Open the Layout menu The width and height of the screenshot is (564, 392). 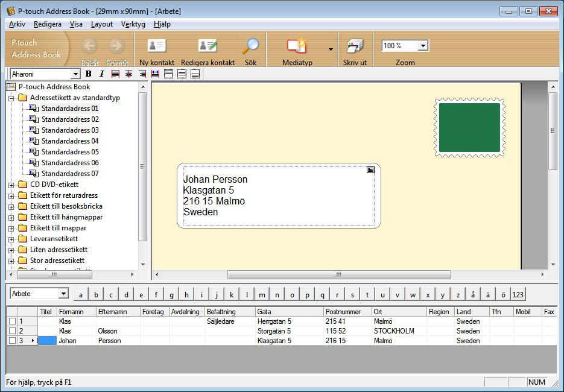102,24
